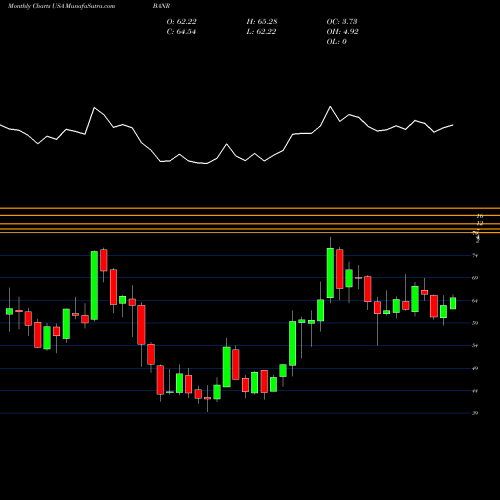Image resolution: width=500 pixels, height=500 pixels.
Task: Click the 44 price axis label
Action: (475, 391)
